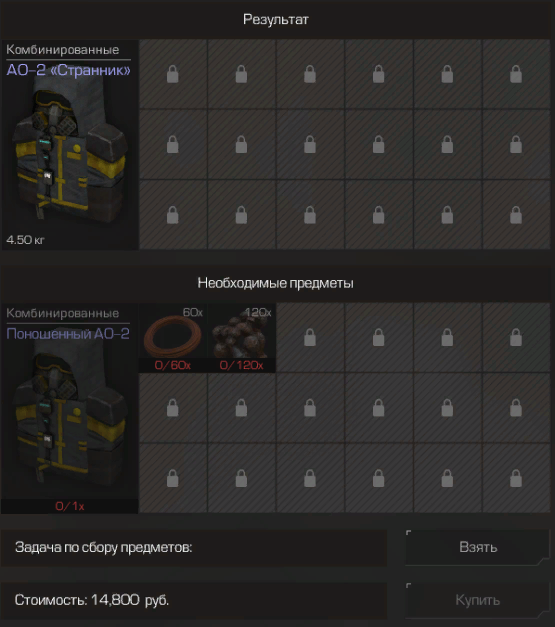Click the Результат section header
Viewport: 555px width, 627px height.
tap(276, 19)
